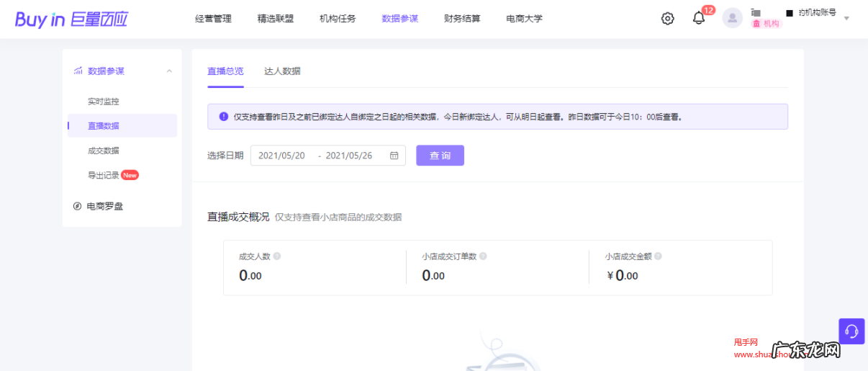Click the 选择日期 label

225,156
